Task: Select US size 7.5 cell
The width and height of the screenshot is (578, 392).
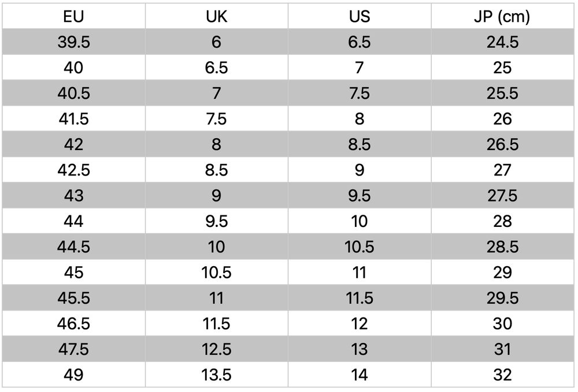Action: tap(359, 94)
